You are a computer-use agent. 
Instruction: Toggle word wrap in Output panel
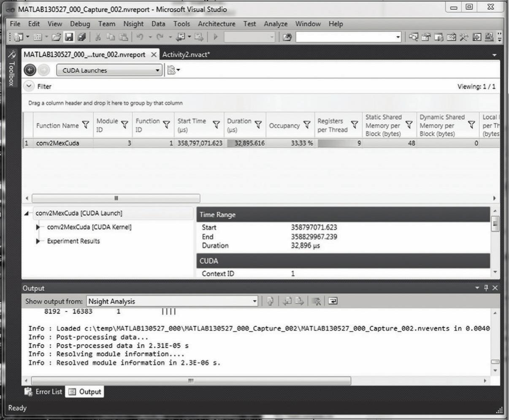point(333,301)
